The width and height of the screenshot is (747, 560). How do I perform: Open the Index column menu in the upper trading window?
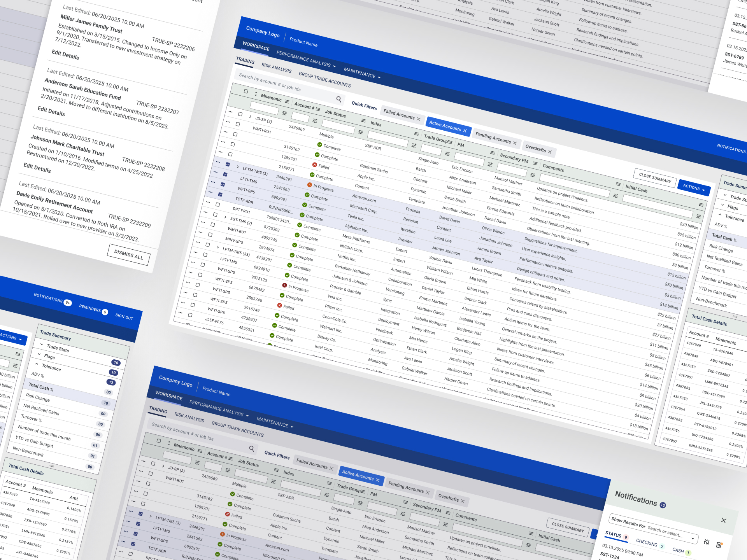[x=416, y=134]
